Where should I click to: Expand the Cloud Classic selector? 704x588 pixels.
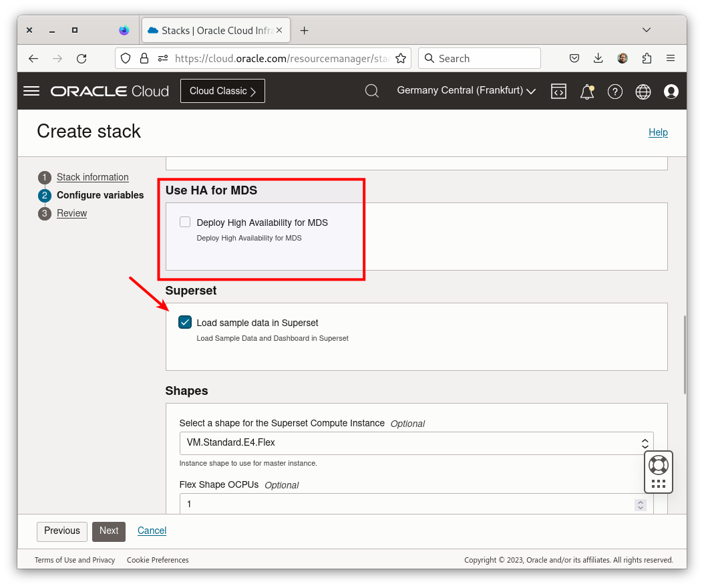point(222,90)
